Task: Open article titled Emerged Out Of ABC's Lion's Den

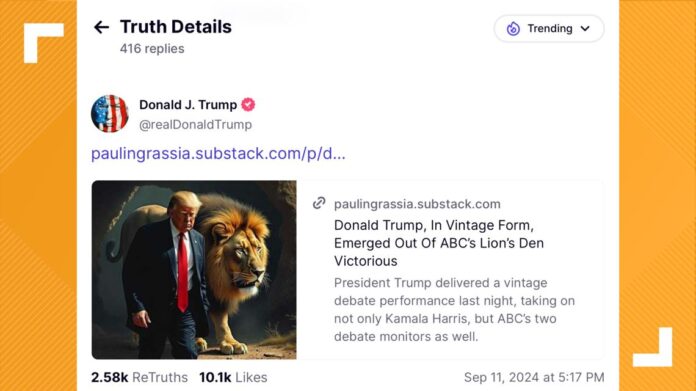Action: tap(439, 243)
